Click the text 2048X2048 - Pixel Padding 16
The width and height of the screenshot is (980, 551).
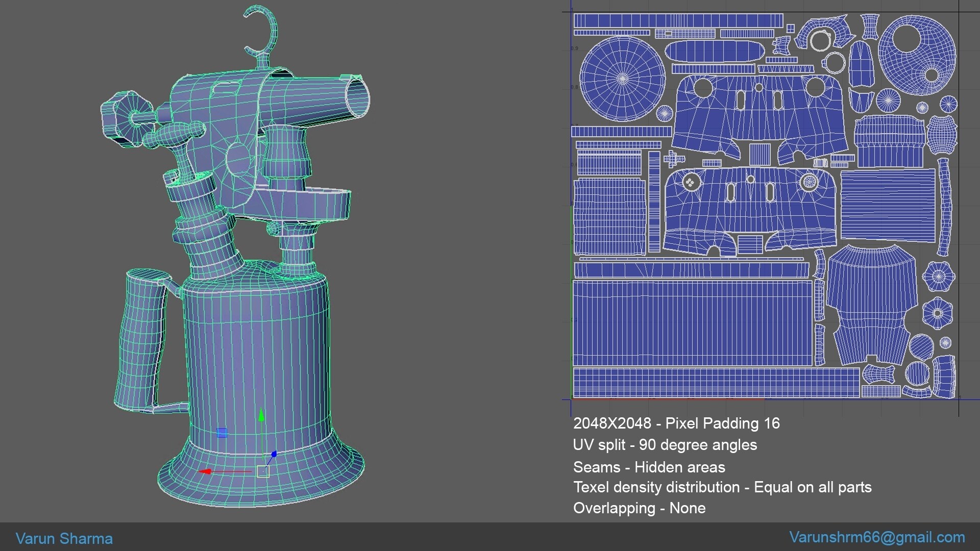pos(676,423)
